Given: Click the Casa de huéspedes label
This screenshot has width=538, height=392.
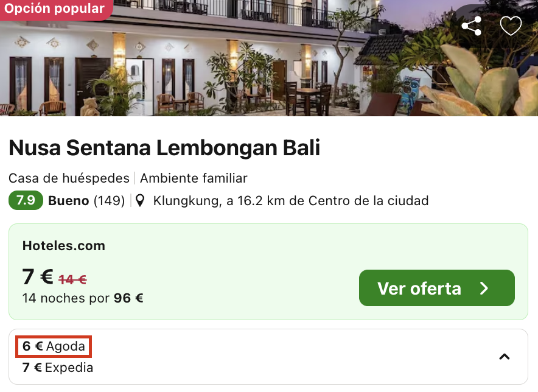Looking at the screenshot, I should coord(69,178).
